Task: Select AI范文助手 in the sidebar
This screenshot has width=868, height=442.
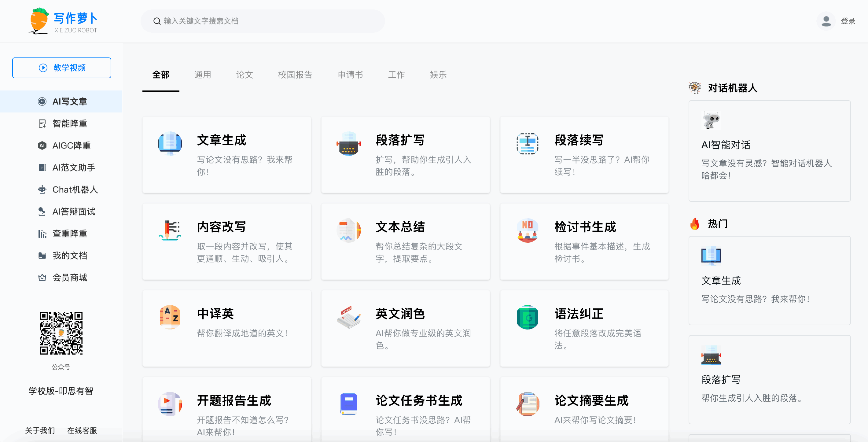Action: tap(61, 168)
